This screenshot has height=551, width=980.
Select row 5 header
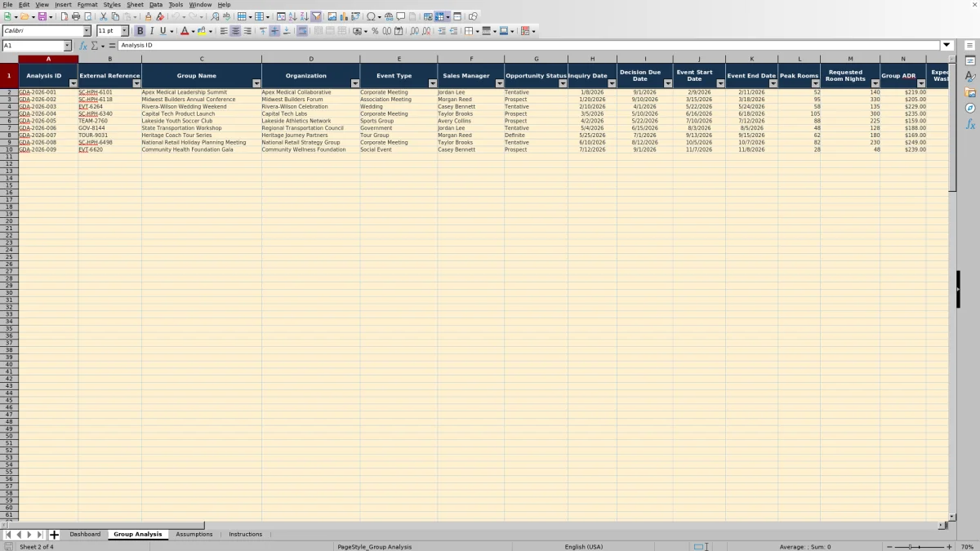[9, 113]
